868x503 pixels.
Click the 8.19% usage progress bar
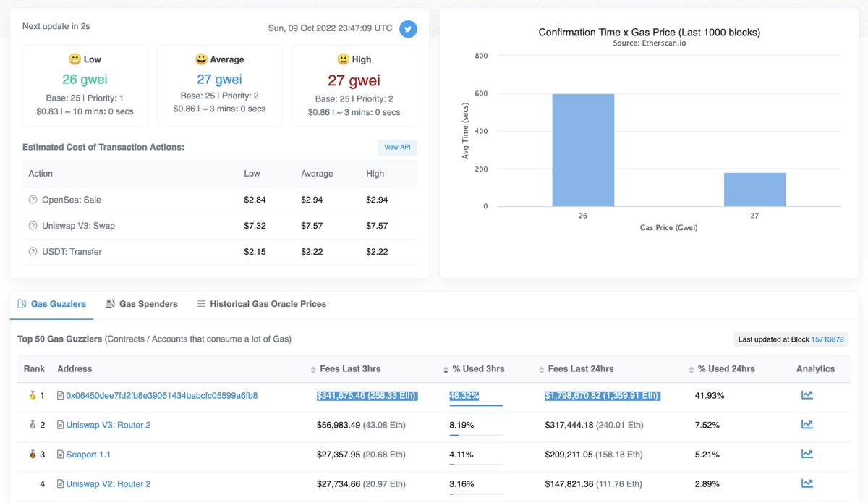pyautogui.click(x=476, y=435)
